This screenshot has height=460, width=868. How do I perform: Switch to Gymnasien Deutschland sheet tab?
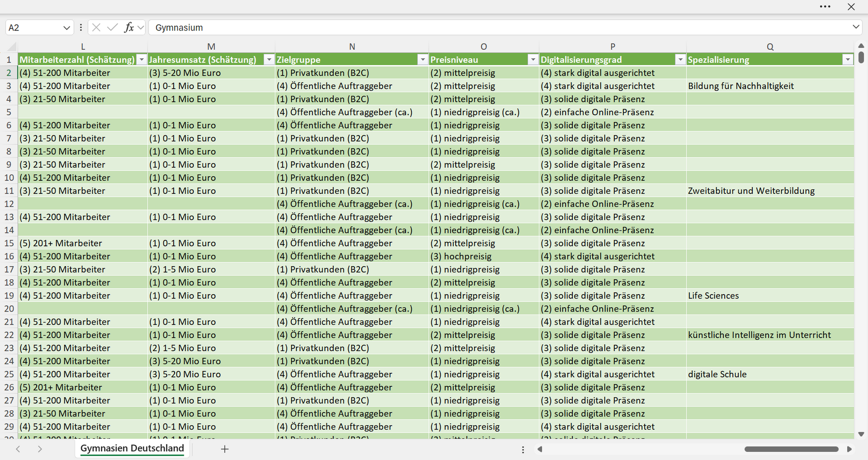click(132, 448)
